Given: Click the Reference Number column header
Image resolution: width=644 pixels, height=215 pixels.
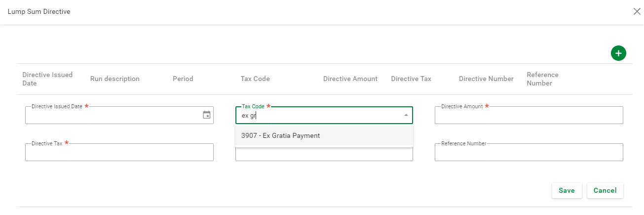Looking at the screenshot, I should (542, 79).
